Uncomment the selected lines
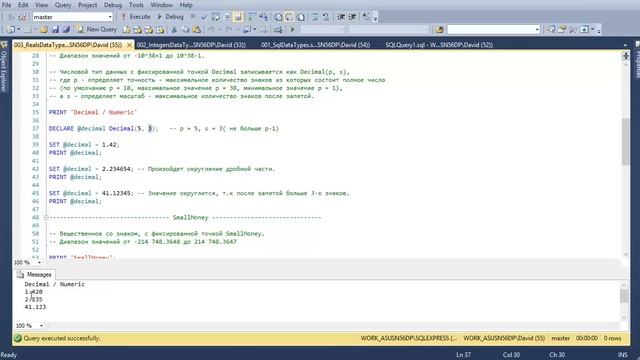640x360 pixels. pos(326,17)
